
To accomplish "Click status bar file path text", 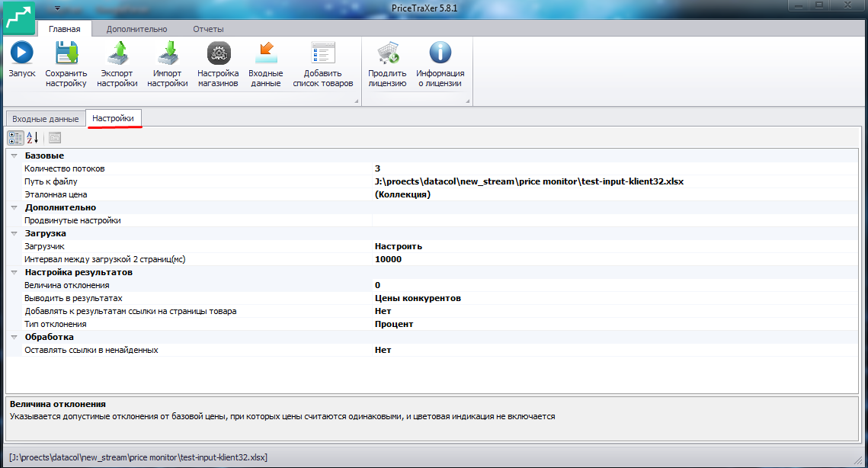I will point(139,457).
